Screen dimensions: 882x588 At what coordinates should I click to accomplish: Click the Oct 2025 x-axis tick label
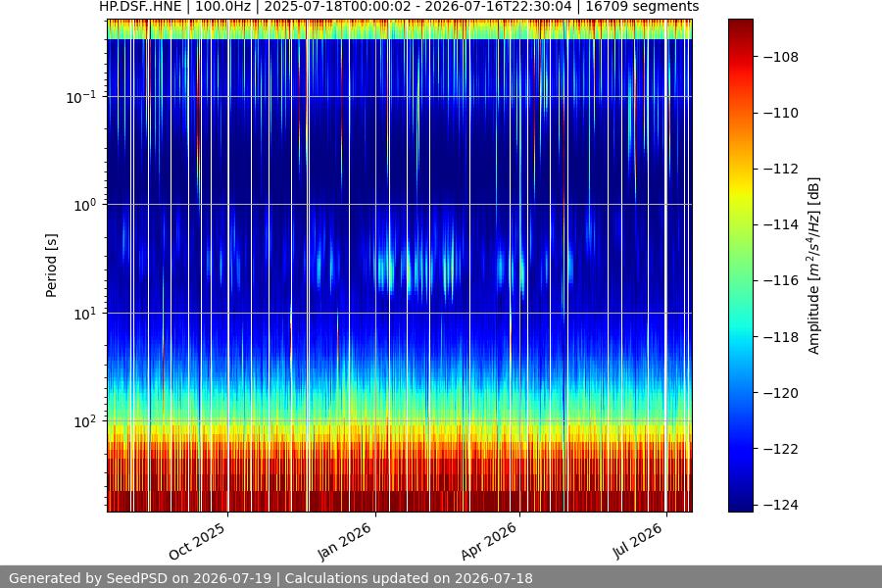(x=197, y=541)
